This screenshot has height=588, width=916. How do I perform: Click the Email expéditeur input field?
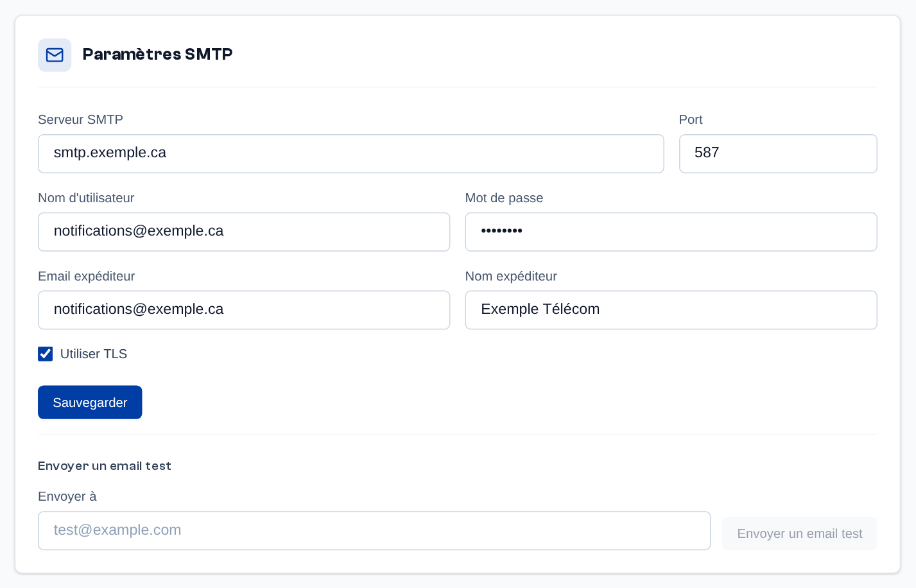pyautogui.click(x=244, y=310)
